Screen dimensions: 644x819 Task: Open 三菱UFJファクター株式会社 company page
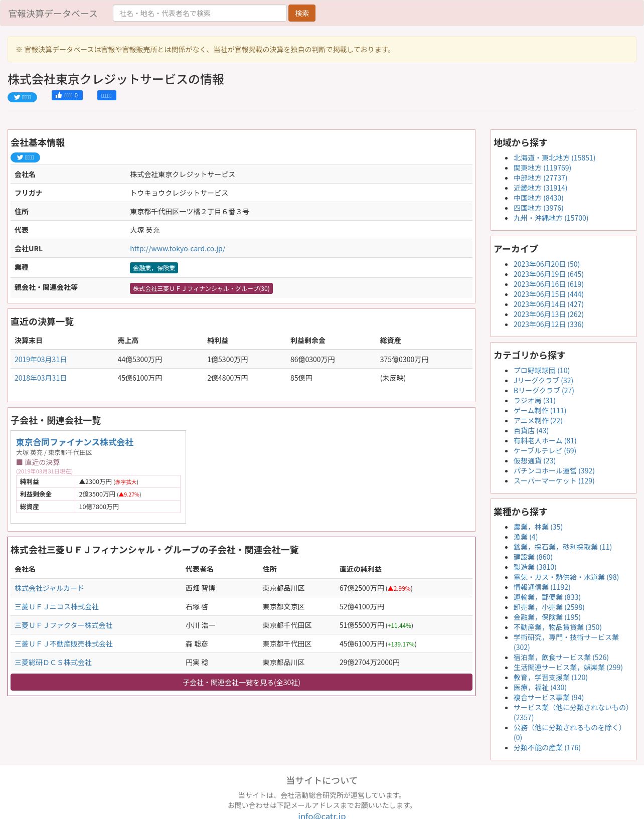[64, 625]
